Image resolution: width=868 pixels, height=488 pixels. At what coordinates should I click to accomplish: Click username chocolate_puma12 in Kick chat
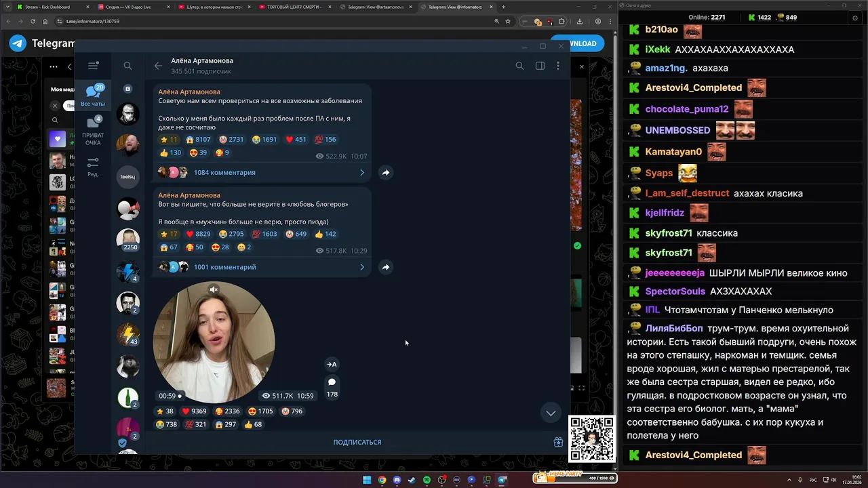[x=687, y=109]
